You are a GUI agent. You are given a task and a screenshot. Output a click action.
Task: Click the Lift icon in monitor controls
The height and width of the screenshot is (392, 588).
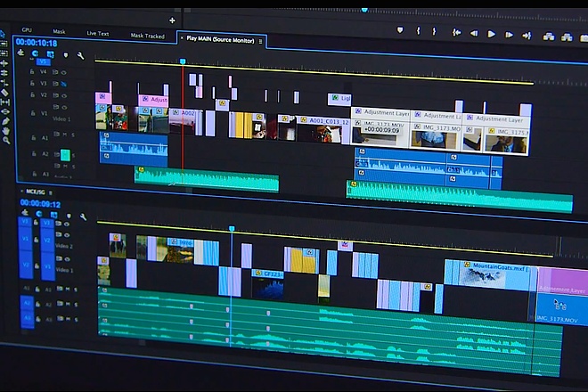point(549,37)
